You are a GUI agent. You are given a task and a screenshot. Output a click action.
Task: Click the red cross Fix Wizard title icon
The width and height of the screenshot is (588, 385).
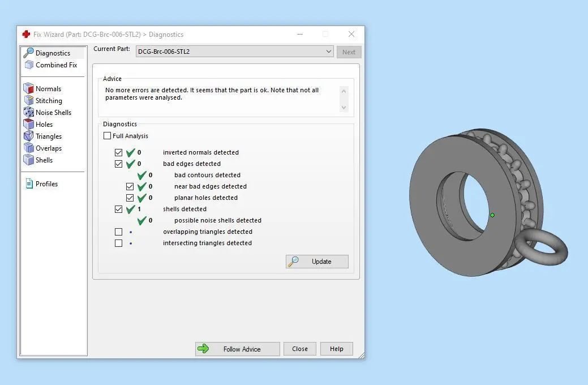[x=26, y=34]
